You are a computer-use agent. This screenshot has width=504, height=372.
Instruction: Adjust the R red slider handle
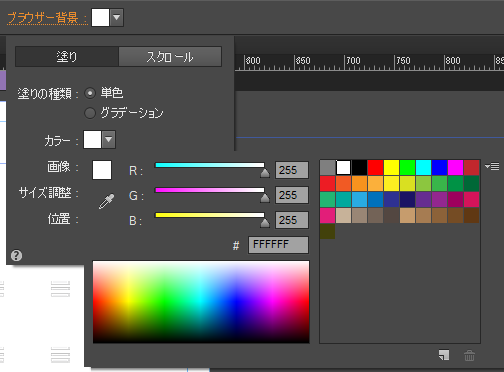pyautogui.click(x=265, y=173)
